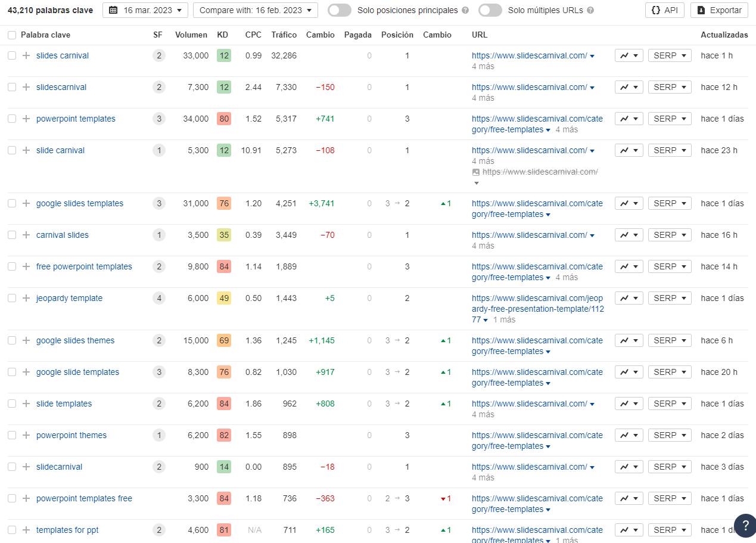756x543 pixels.
Task: Click the Exportar button
Action: coord(719,10)
